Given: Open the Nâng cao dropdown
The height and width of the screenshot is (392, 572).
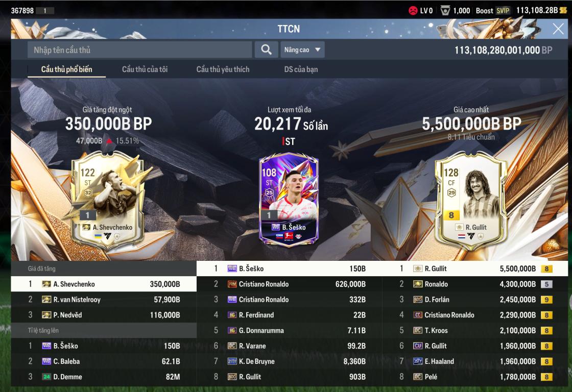Looking at the screenshot, I should point(302,50).
